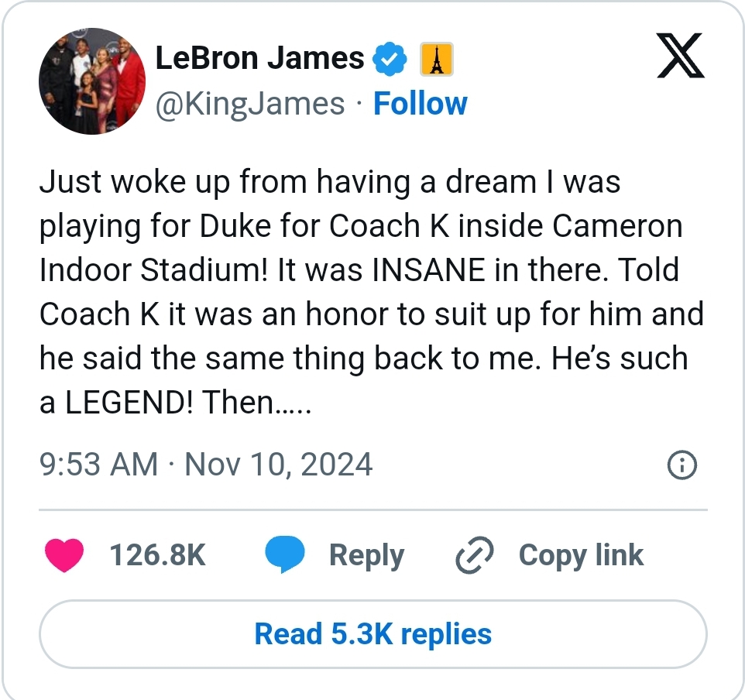The image size is (745, 700).
Task: Click the LeBron James display name
Action: pos(259,58)
